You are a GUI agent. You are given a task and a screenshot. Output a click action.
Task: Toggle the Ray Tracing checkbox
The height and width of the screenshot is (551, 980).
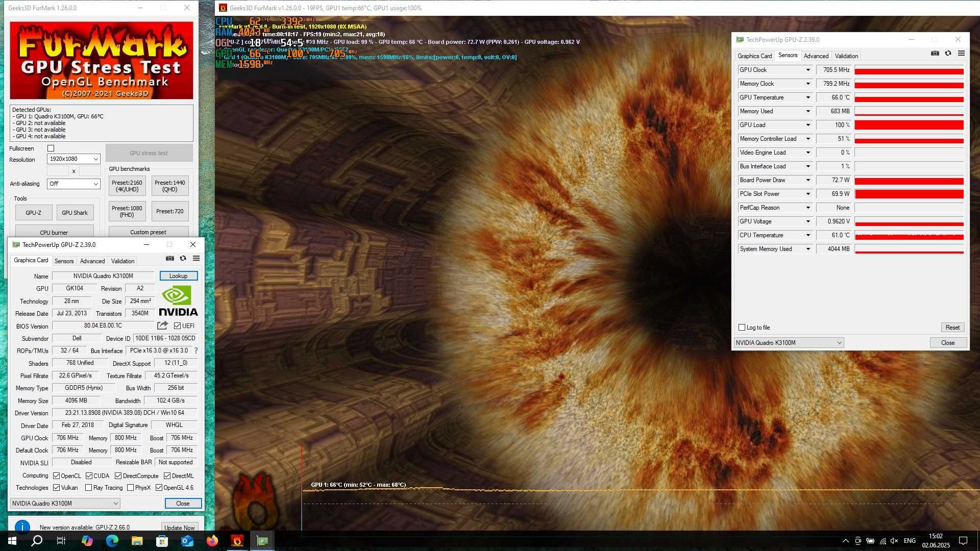(88, 487)
